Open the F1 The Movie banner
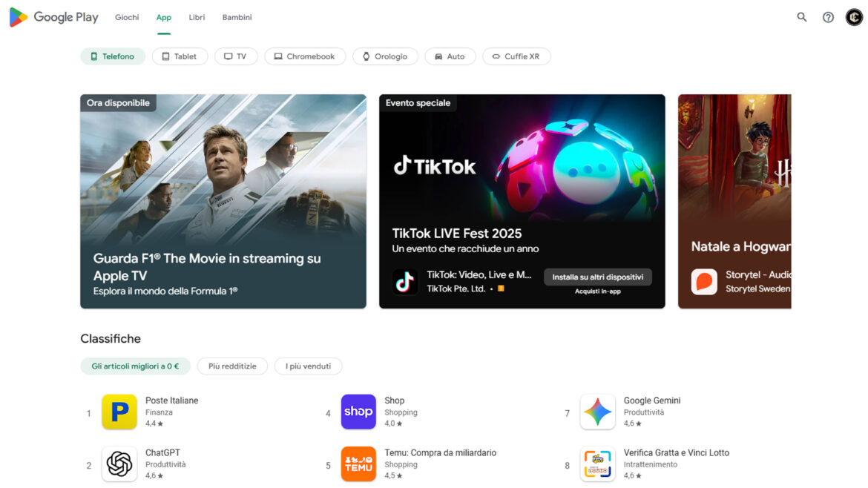Viewport: 868px width, 488px height. [x=223, y=202]
